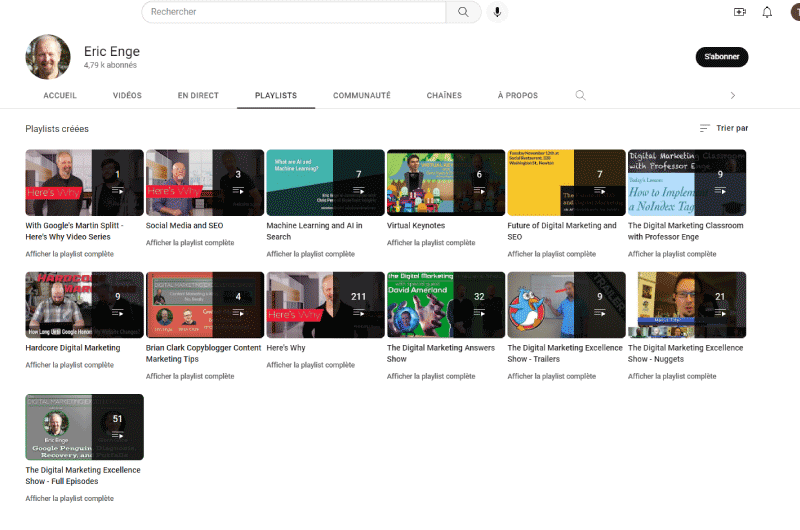The image size is (800, 530).
Task: View full playlist under Digital Marketing Classroom
Action: (x=672, y=254)
